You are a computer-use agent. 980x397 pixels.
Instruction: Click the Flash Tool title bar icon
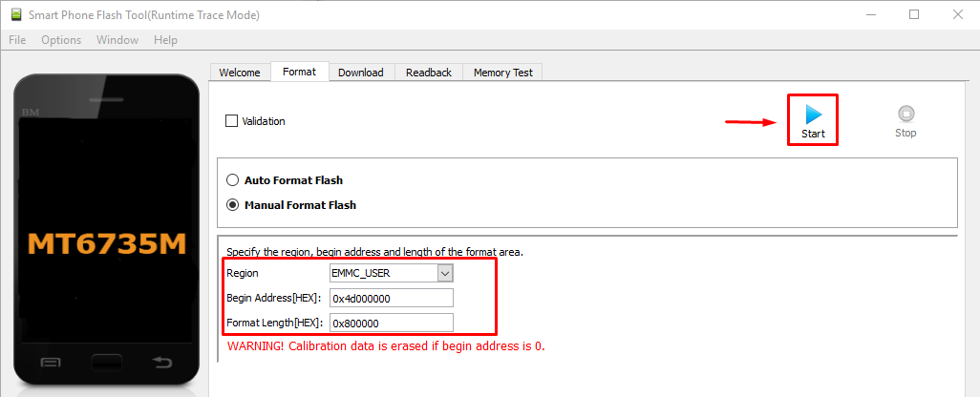tap(15, 14)
